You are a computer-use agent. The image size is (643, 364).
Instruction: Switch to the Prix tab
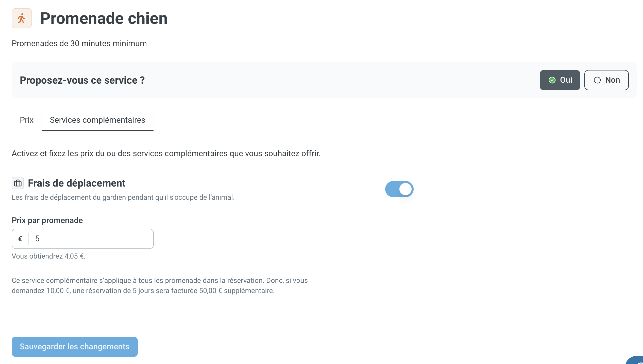point(27,120)
